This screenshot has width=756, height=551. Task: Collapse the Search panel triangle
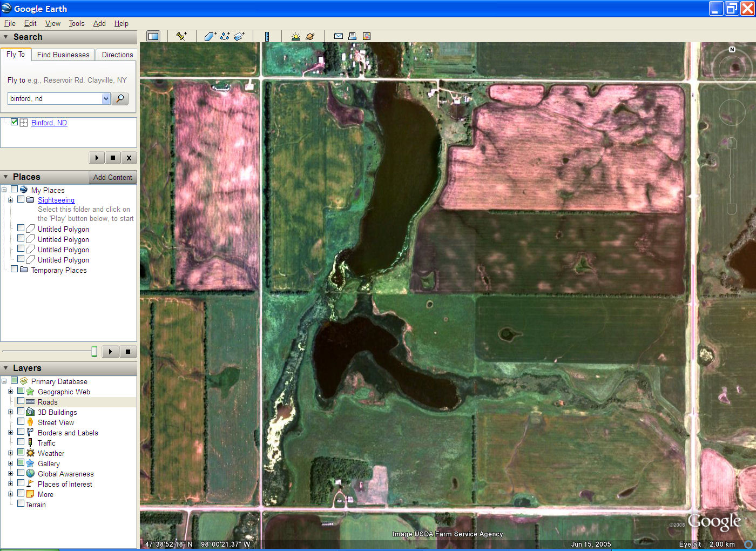(x=6, y=37)
